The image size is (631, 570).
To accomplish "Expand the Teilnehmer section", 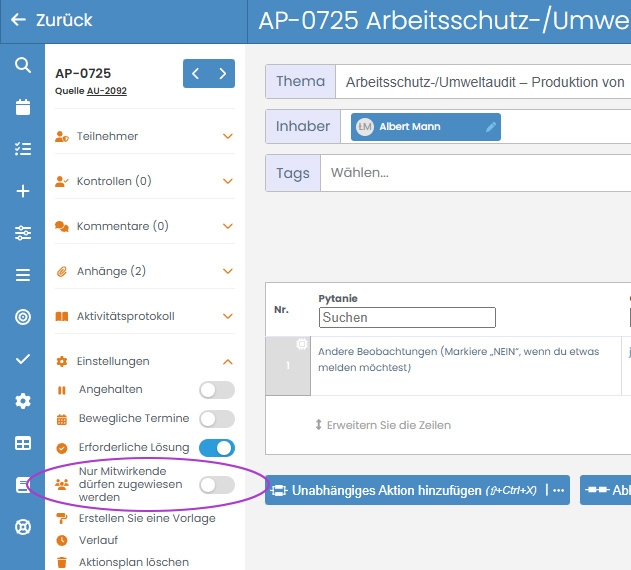I will pyautogui.click(x=145, y=136).
